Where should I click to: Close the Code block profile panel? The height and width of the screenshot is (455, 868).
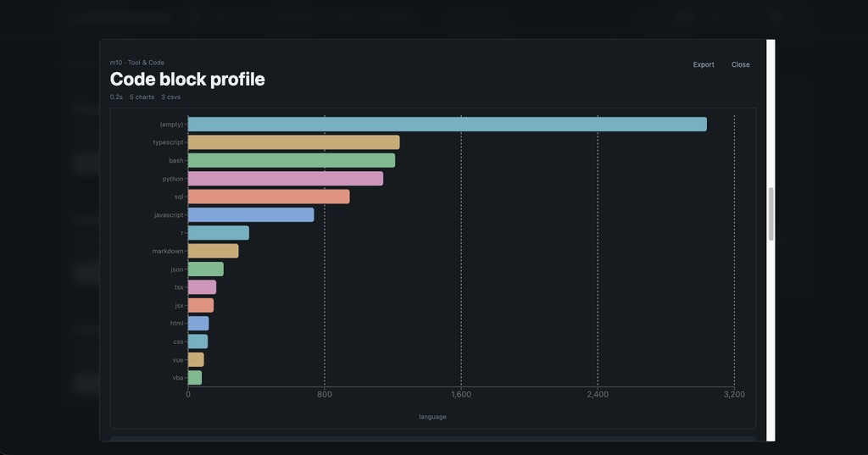pos(740,64)
